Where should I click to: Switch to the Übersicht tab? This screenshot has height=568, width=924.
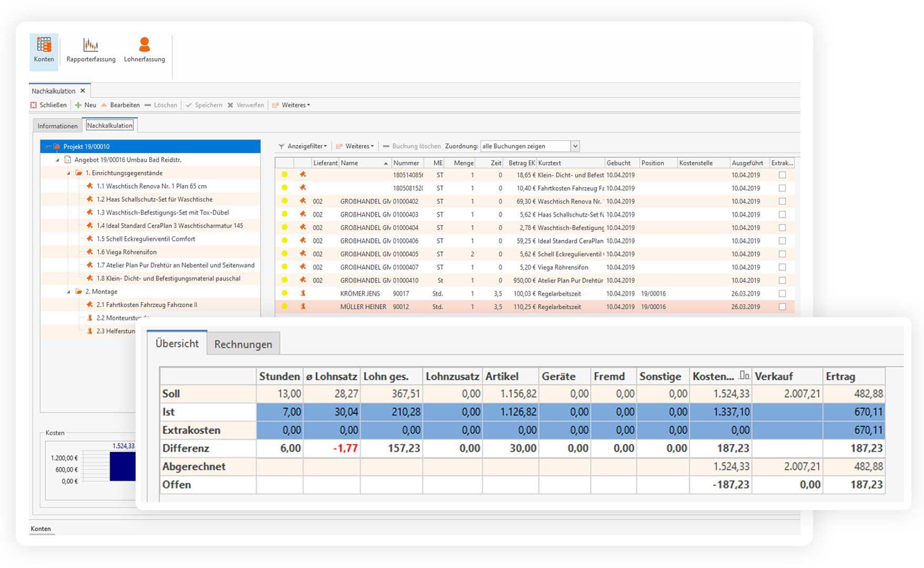pos(177,343)
